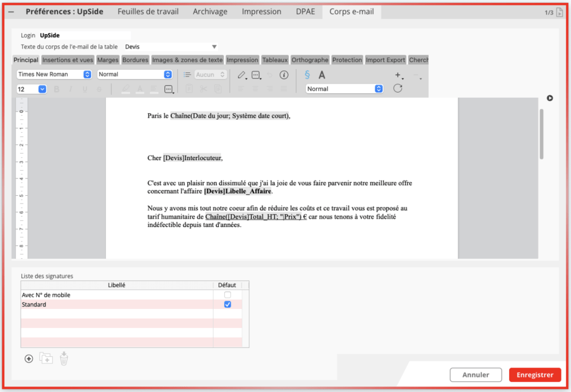Viewport: 571px width, 392px height.
Task: Open the paragraph style Normal dropdown
Action: pyautogui.click(x=134, y=74)
